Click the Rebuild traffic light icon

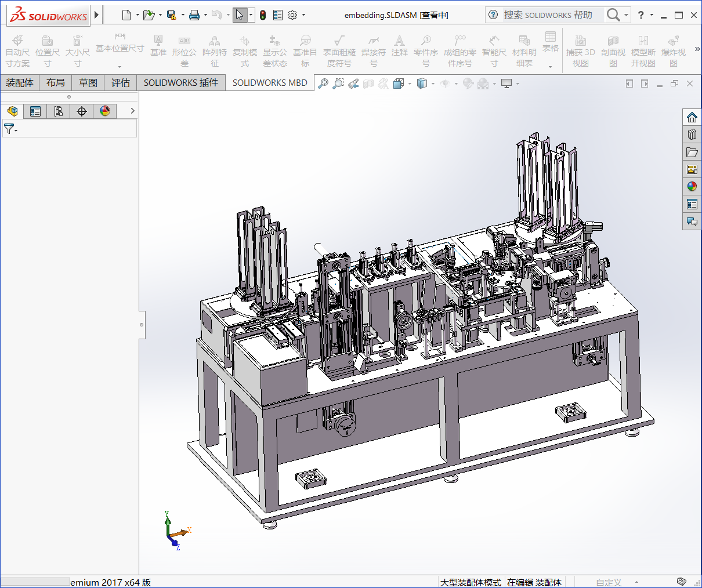263,15
